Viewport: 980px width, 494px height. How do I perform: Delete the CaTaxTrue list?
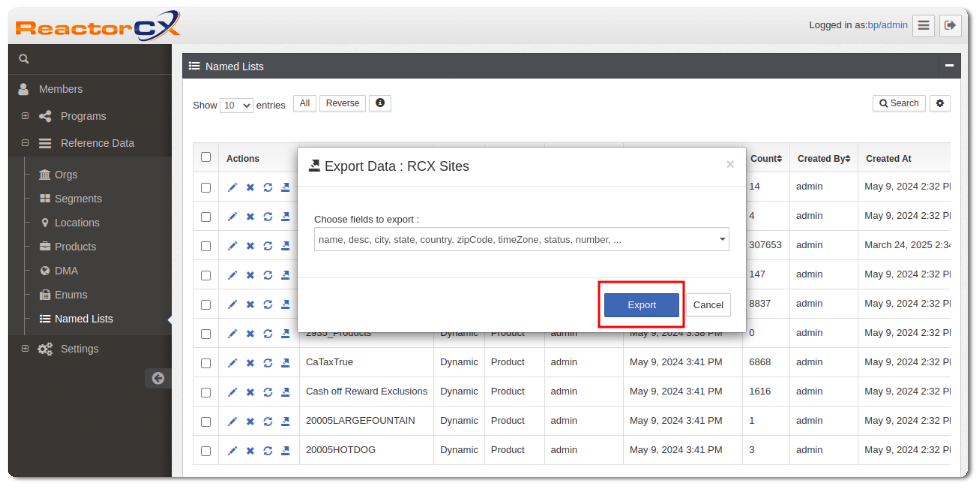coord(250,363)
